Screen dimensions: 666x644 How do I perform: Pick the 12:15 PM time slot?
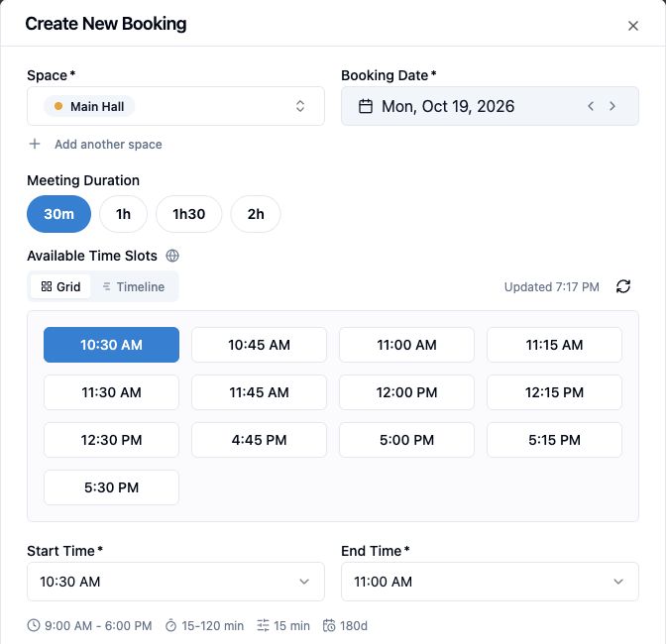pyautogui.click(x=554, y=392)
